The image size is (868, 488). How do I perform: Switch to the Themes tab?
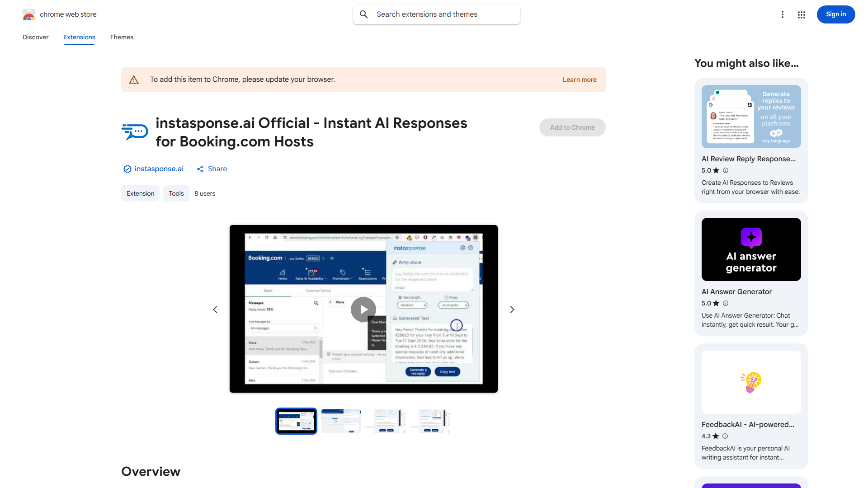coord(121,37)
